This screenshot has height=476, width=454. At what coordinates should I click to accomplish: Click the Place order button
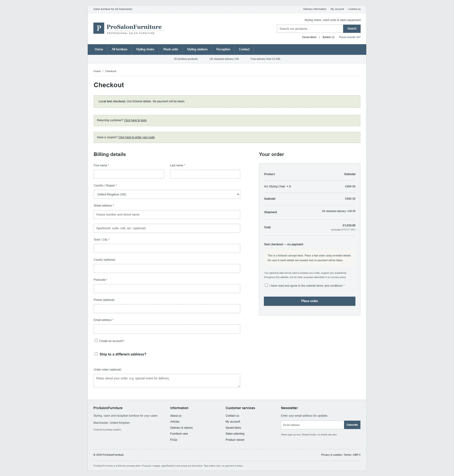pyautogui.click(x=310, y=301)
